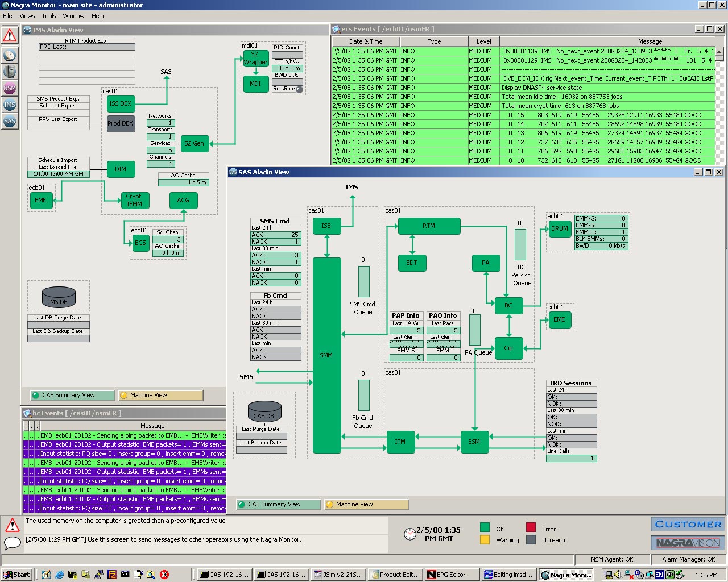Open Product Edit... from the taskbar
This screenshot has width=728, height=582.
(x=395, y=575)
